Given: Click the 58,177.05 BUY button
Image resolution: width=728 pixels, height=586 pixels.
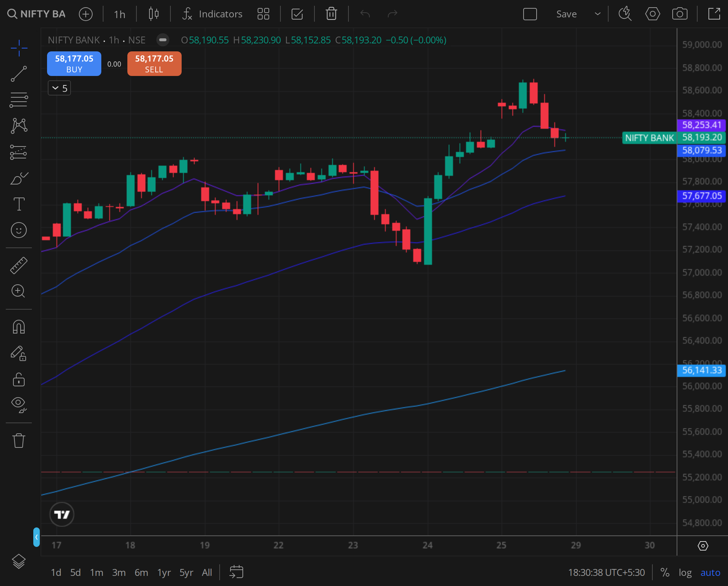Looking at the screenshot, I should coord(74,64).
